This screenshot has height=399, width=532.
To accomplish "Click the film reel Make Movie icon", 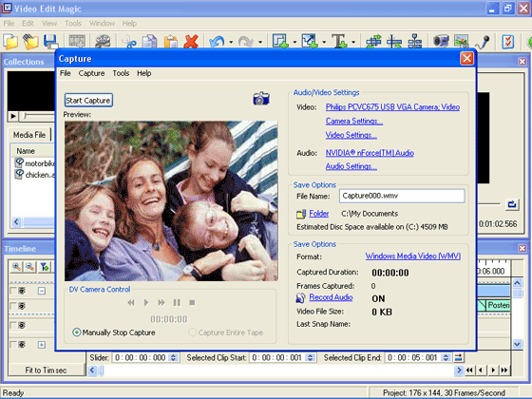I will 103,42.
